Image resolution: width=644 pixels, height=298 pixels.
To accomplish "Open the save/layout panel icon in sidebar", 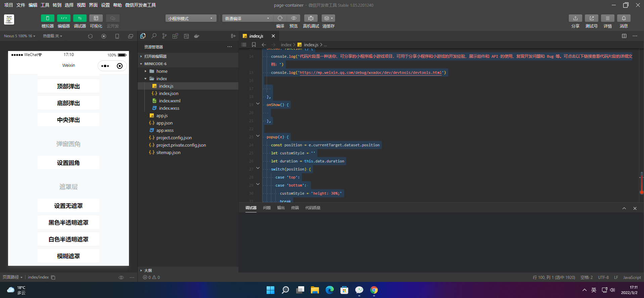I will [x=186, y=36].
